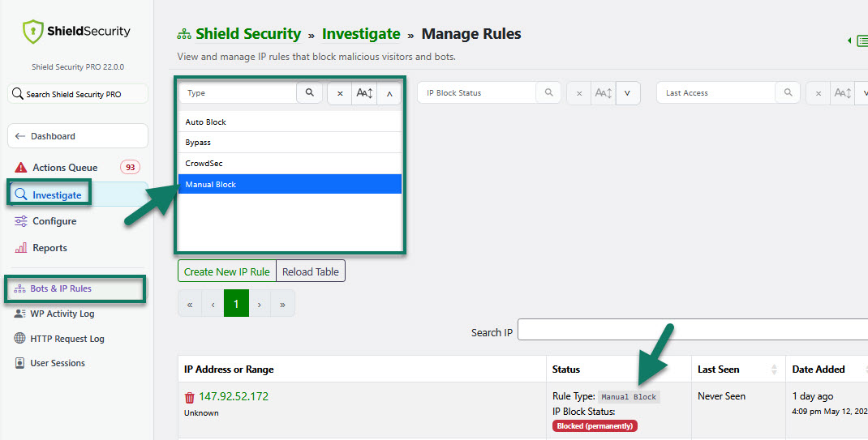
Task: Open IP address 147.92.52.172 details
Action: click(234, 396)
